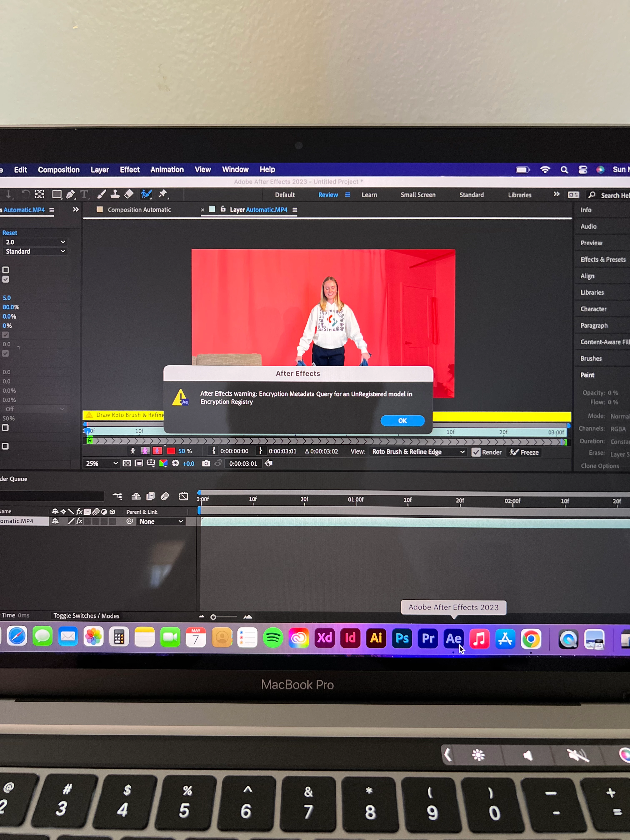Switch to the Composition Automatic tab
The image size is (630, 840).
139,210
